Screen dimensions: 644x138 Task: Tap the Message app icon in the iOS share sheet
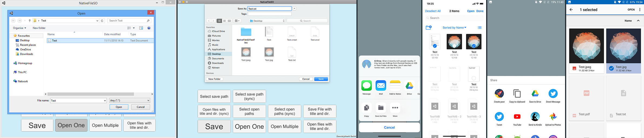tap(366, 86)
